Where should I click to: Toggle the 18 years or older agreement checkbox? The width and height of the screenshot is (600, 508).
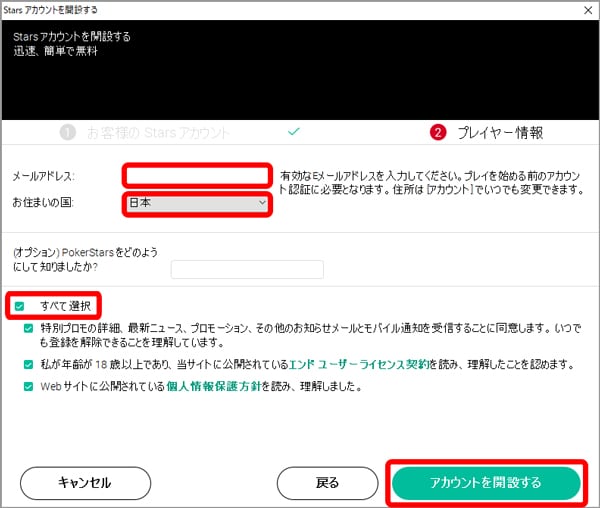29,365
